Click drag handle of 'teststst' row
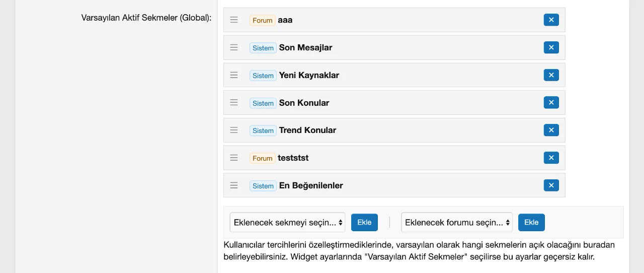The width and height of the screenshot is (644, 273). coord(234,158)
